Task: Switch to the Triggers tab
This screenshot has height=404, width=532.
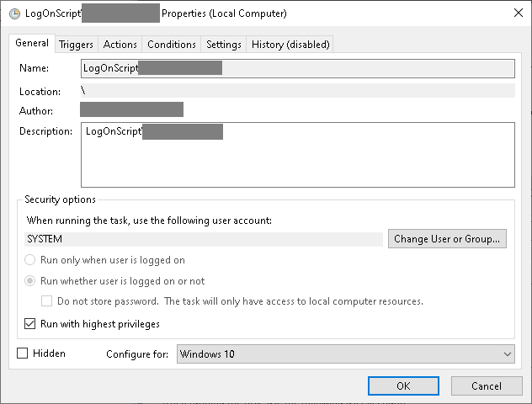Action: (x=77, y=45)
